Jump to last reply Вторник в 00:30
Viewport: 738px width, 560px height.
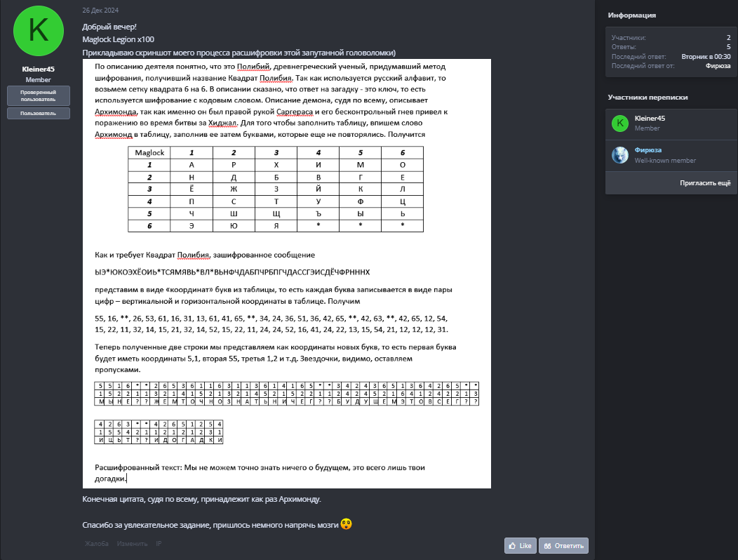(x=706, y=56)
